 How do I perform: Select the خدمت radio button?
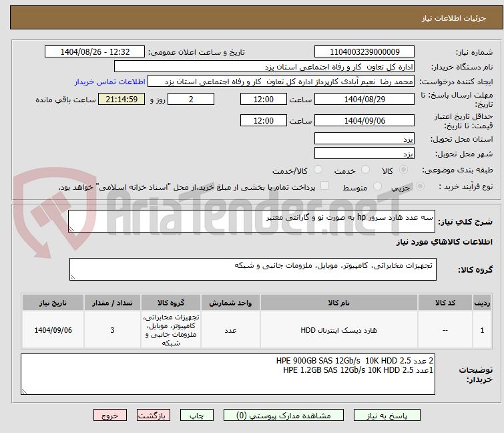click(x=365, y=170)
